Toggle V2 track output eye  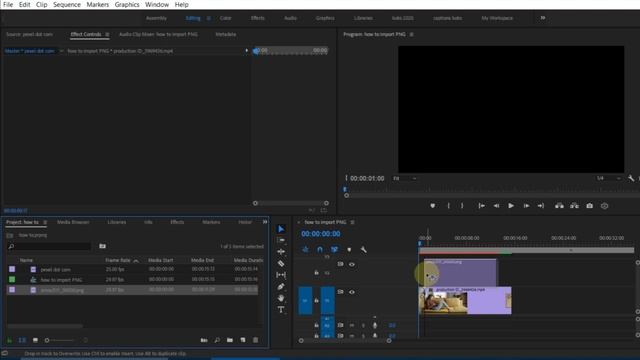352,264
